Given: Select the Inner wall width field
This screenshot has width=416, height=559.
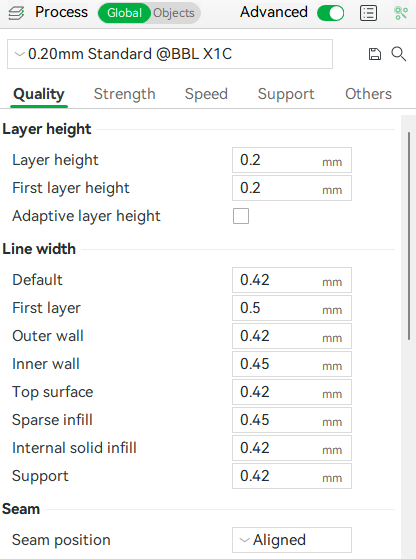Looking at the screenshot, I should pos(292,364).
